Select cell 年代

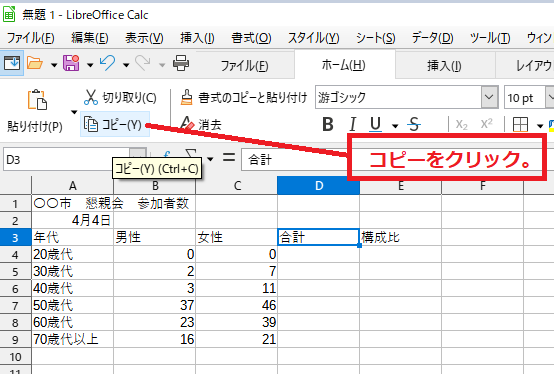click(72, 237)
